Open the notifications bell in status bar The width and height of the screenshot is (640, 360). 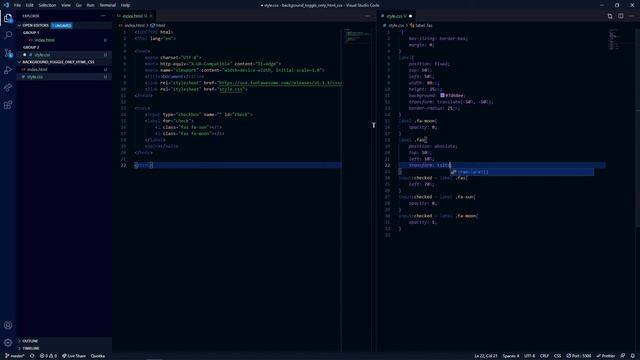632,356
